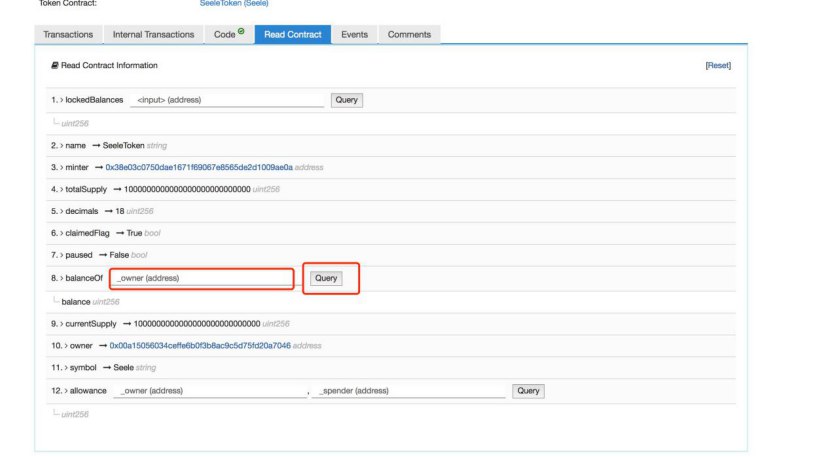Open the Events tab
Viewport: 829px width, 457px height.
coord(354,34)
